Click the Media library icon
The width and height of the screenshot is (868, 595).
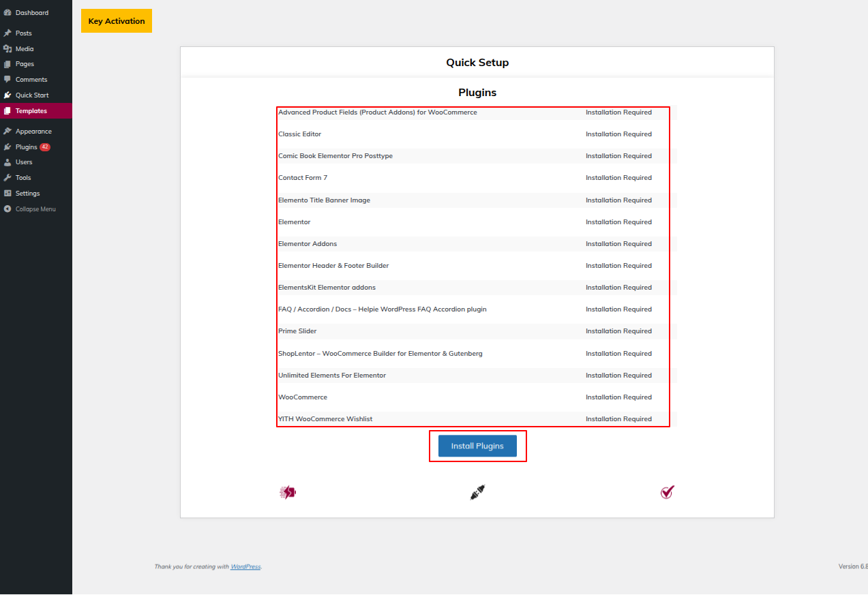click(8, 49)
